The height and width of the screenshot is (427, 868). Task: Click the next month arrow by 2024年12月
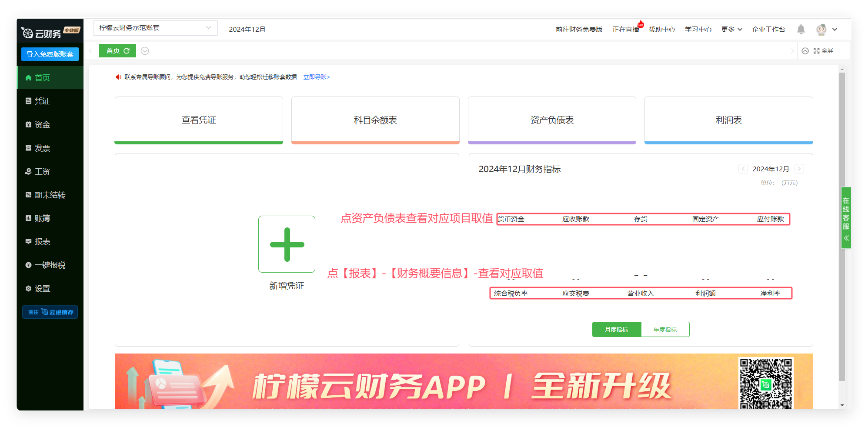tap(799, 169)
